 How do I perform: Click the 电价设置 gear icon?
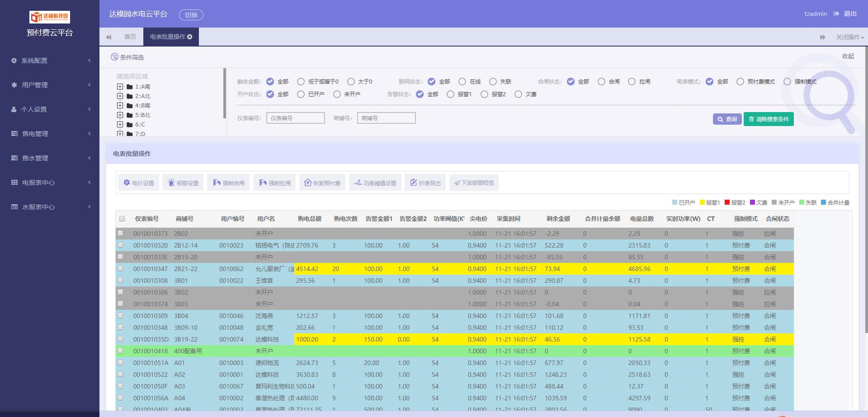127,183
